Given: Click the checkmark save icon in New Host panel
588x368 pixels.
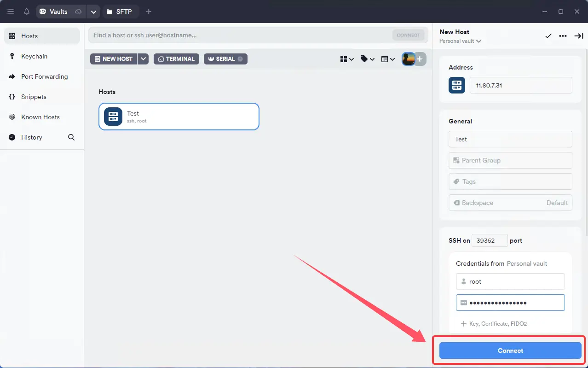Looking at the screenshot, I should click(548, 36).
